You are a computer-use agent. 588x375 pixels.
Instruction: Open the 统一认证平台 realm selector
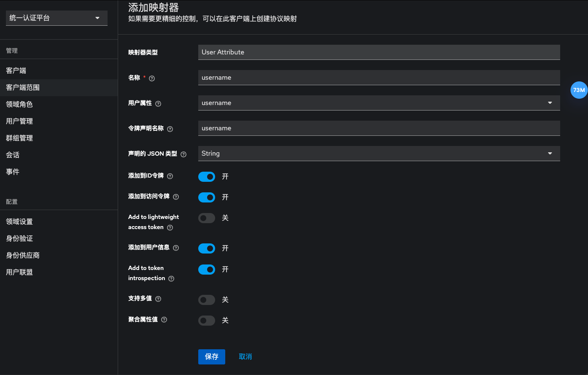(57, 18)
